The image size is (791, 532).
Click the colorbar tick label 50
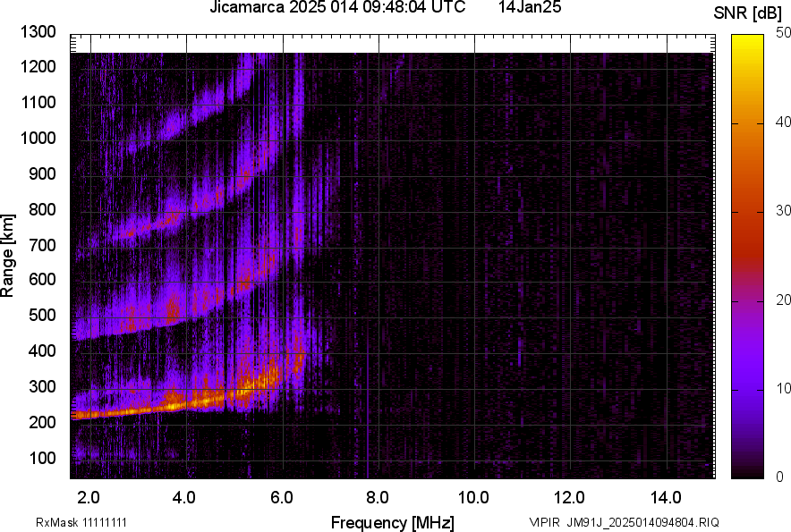tap(784, 33)
